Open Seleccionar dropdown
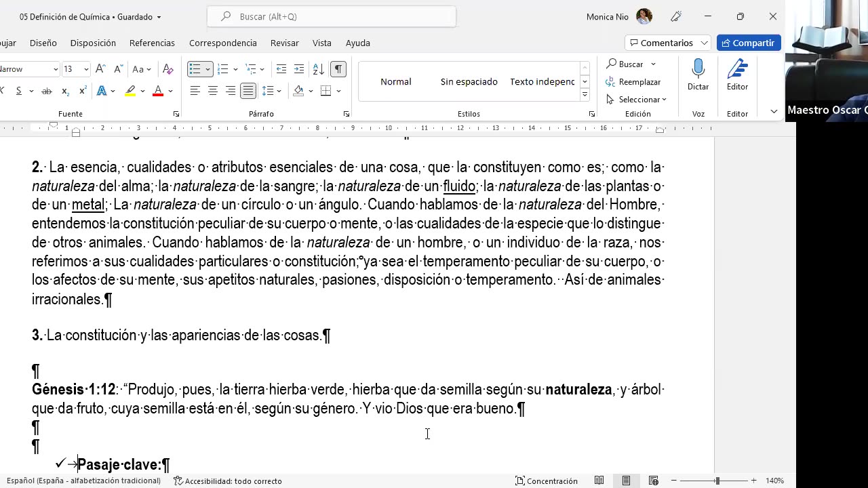Screen dimensions: 868x488 pyautogui.click(x=636, y=100)
